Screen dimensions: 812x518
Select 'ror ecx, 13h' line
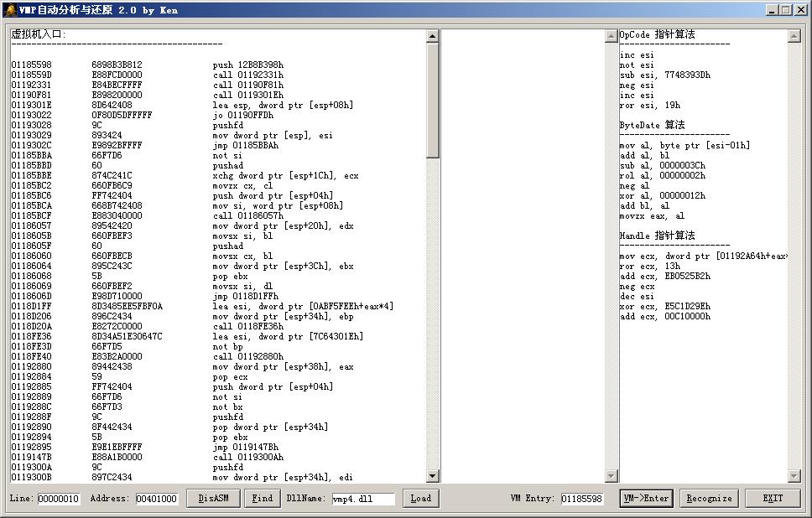650,267
